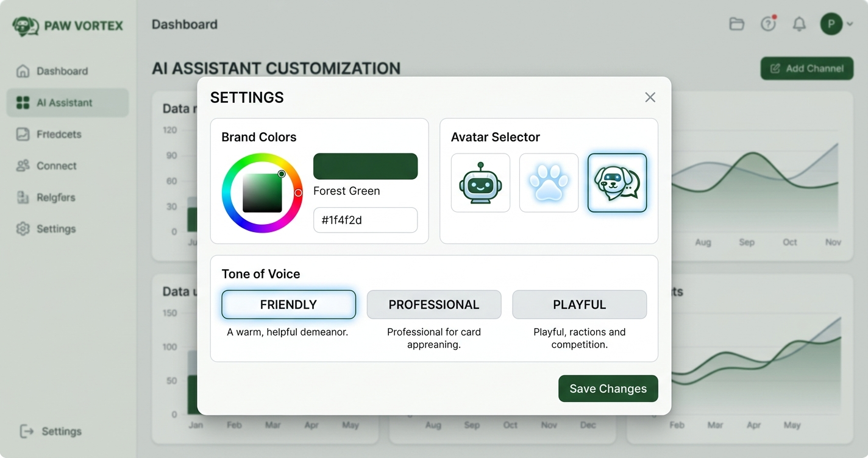Click the 'Tone of Voice' heading
Image resolution: width=868 pixels, height=458 pixels.
point(261,274)
